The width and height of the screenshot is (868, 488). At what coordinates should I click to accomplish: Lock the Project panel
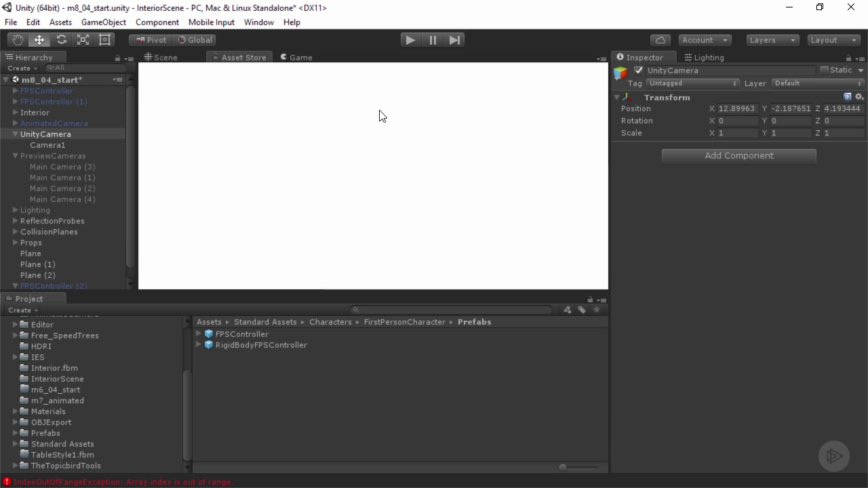point(590,300)
